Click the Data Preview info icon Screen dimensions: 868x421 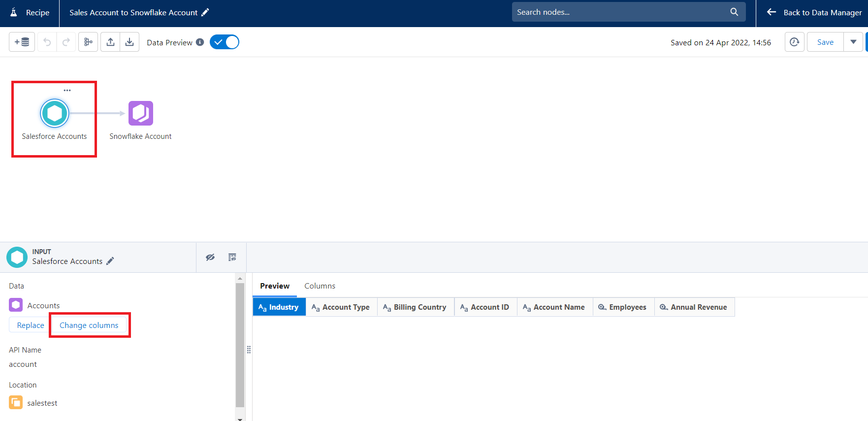click(x=200, y=42)
